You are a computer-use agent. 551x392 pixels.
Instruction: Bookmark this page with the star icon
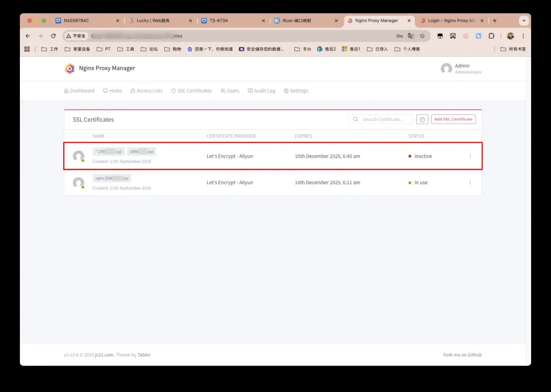(422, 36)
